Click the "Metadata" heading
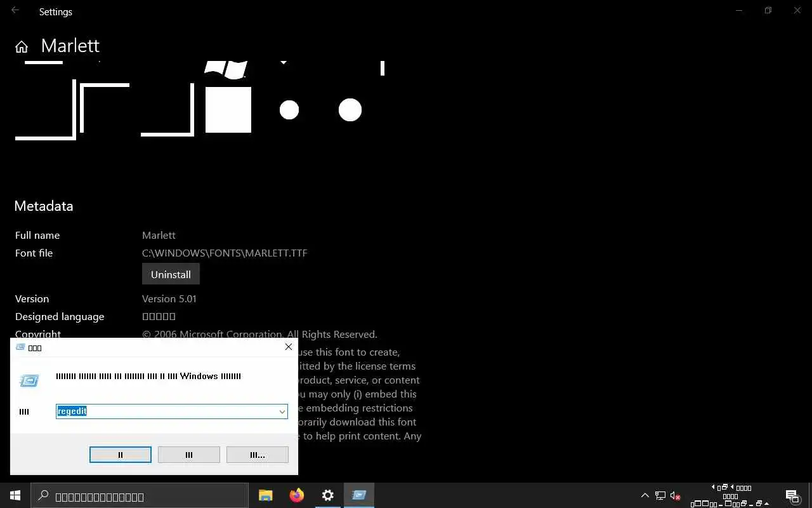 coord(44,206)
